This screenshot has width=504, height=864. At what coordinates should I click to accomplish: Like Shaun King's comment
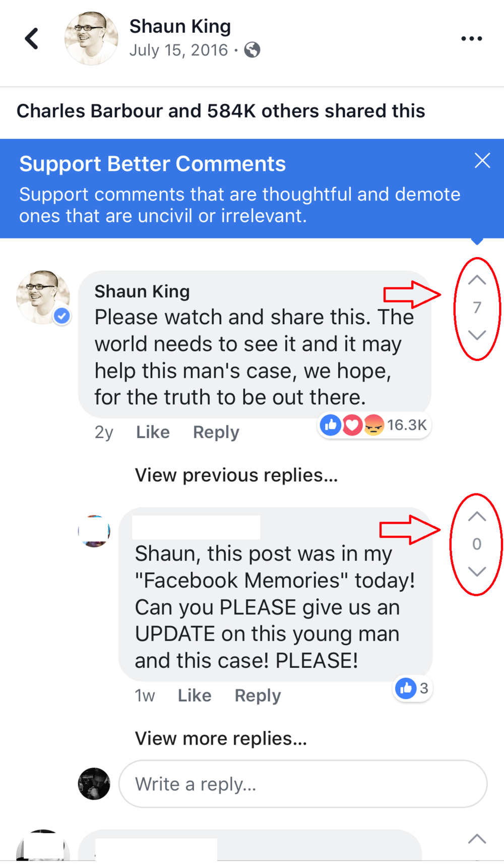tap(153, 432)
